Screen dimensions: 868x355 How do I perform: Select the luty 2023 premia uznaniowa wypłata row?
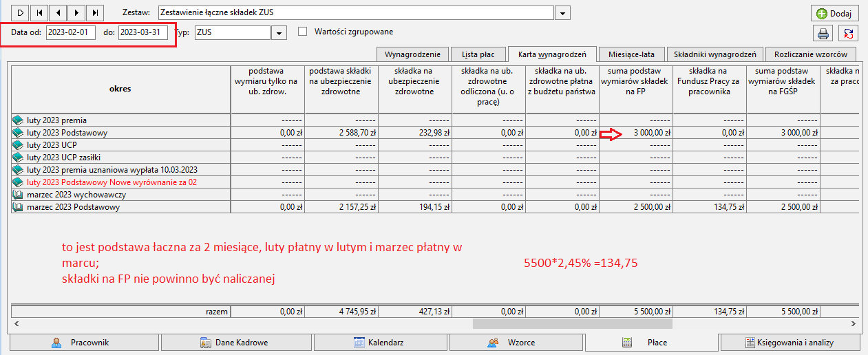[112, 170]
